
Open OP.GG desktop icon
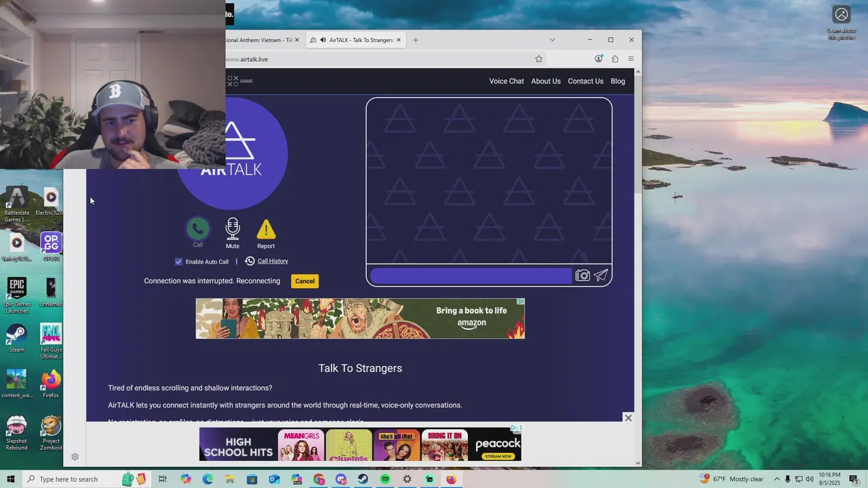coord(51,247)
